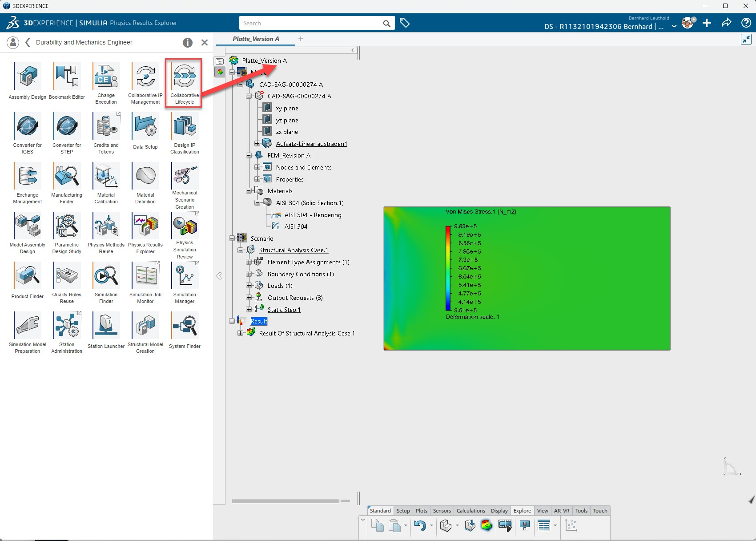The height and width of the screenshot is (541, 756).
Task: Select Static Step.1 in the tree
Action: click(284, 310)
